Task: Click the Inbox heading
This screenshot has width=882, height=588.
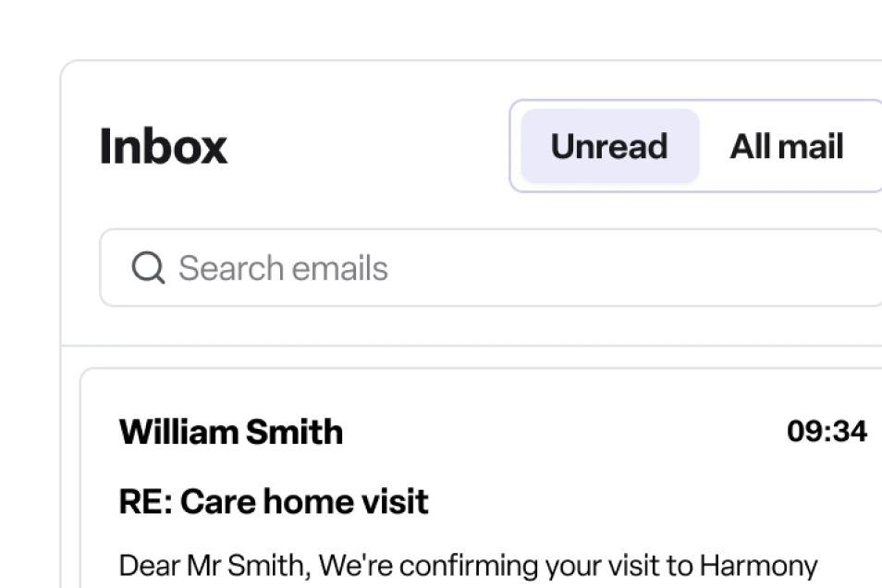Action: (x=163, y=147)
